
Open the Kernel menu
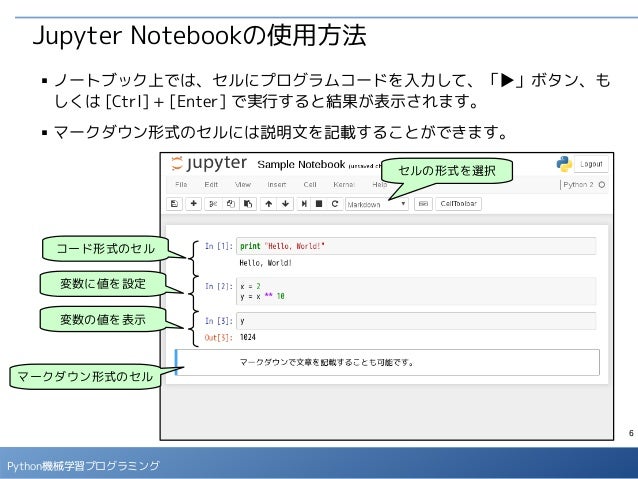click(344, 185)
